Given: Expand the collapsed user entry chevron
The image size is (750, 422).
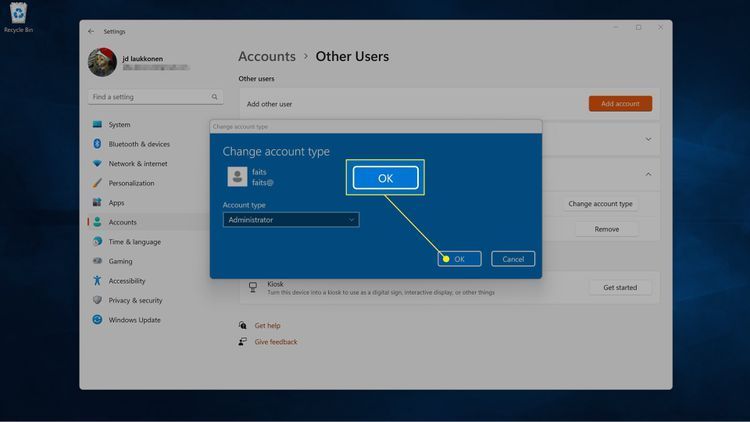Looking at the screenshot, I should pyautogui.click(x=647, y=139).
